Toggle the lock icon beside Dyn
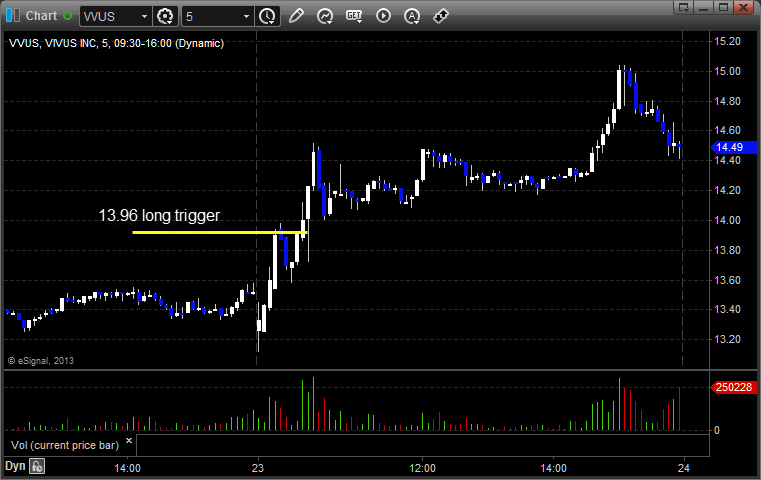This screenshot has width=761, height=480. tap(37, 466)
